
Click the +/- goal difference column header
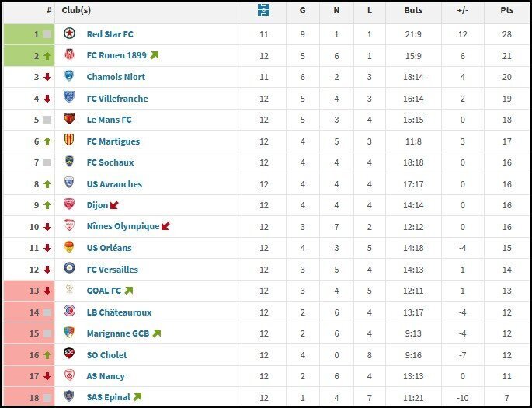tap(462, 11)
